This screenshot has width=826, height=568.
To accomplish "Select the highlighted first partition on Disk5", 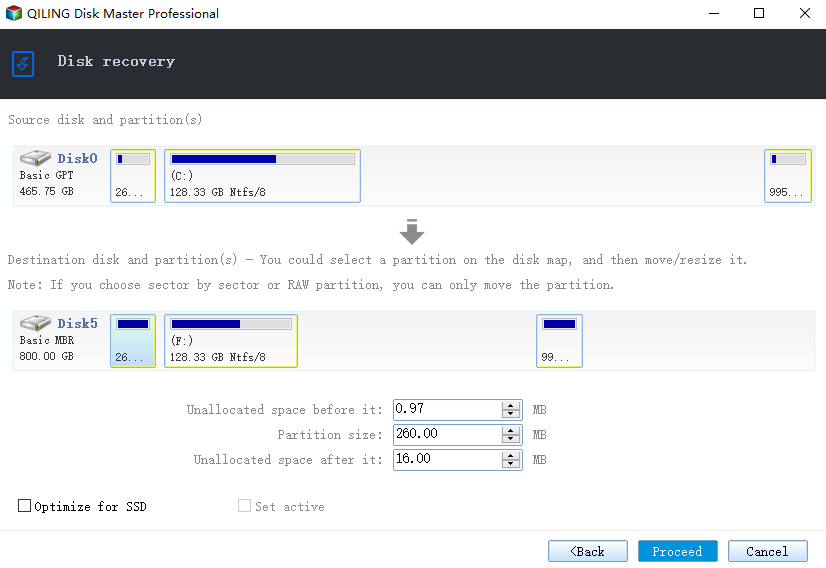I will [133, 341].
